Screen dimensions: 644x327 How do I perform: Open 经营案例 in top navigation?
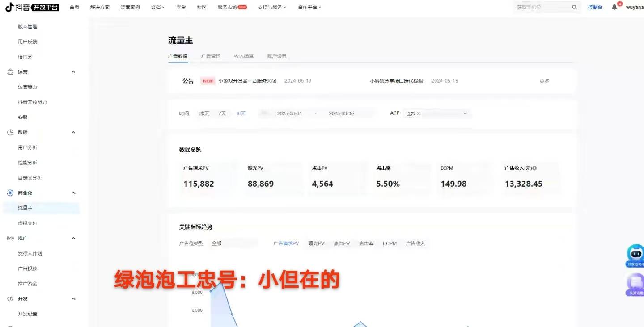click(130, 7)
